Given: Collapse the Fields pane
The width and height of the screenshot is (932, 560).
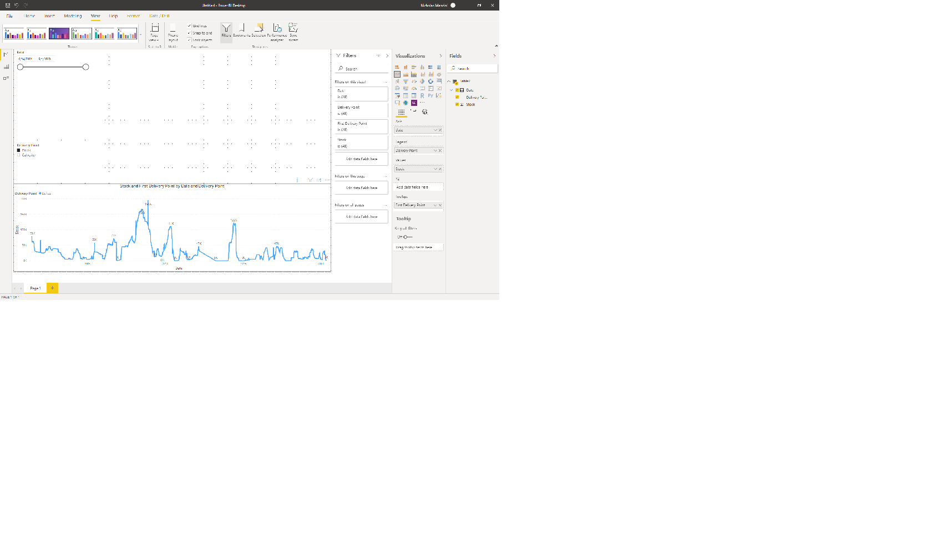Looking at the screenshot, I should (494, 55).
